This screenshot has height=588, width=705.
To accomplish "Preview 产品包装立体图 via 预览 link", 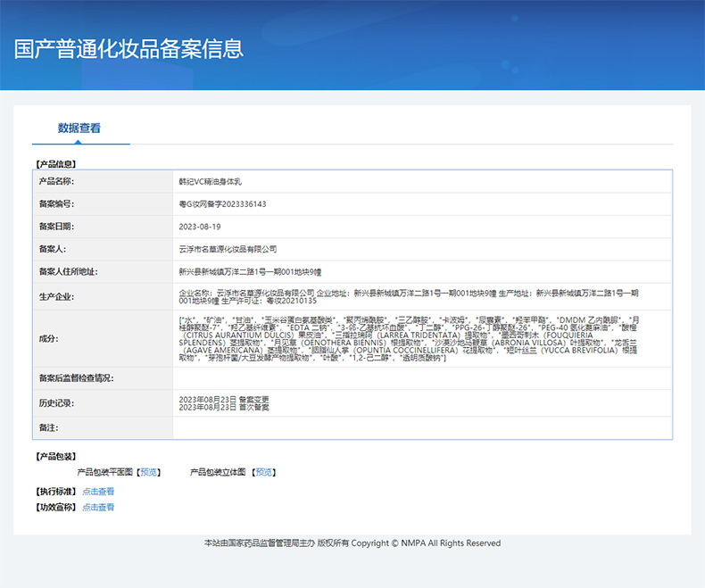I will (x=264, y=472).
